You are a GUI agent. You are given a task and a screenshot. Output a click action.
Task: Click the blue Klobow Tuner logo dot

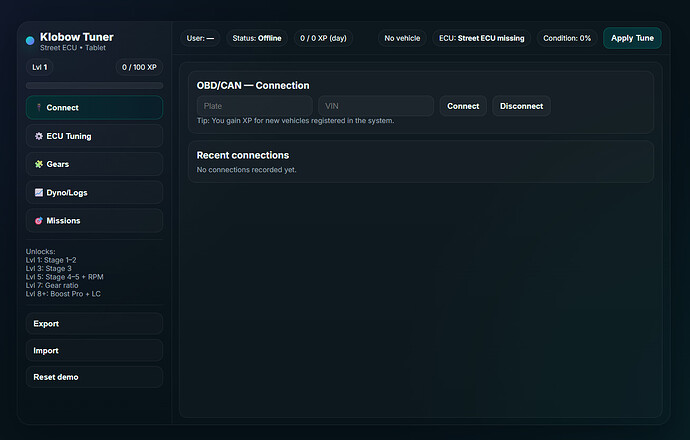[x=30, y=41]
